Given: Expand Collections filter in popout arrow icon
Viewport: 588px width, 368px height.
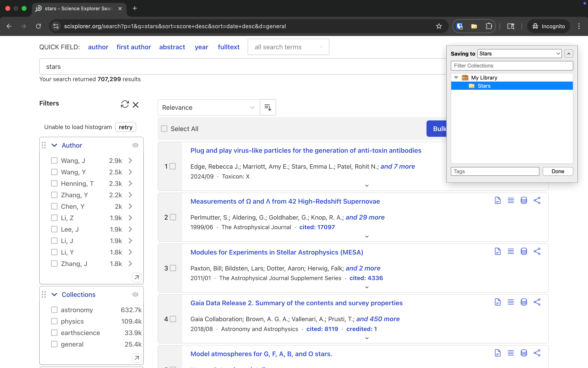Looking at the screenshot, I should tap(137, 358).
